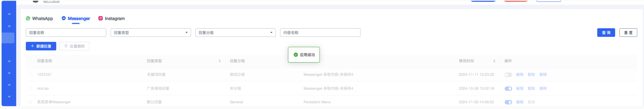This screenshot has height=109, width=644.
Task: Switch to the Instagram tab
Action: pos(111,18)
